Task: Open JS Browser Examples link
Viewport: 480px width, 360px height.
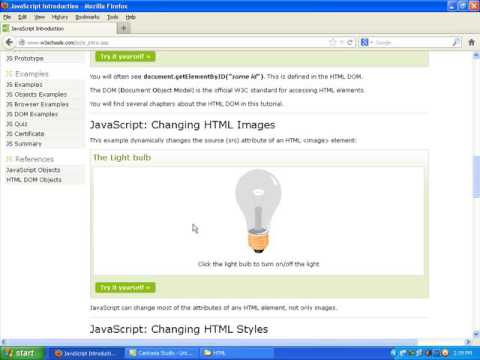Action: tap(37, 104)
